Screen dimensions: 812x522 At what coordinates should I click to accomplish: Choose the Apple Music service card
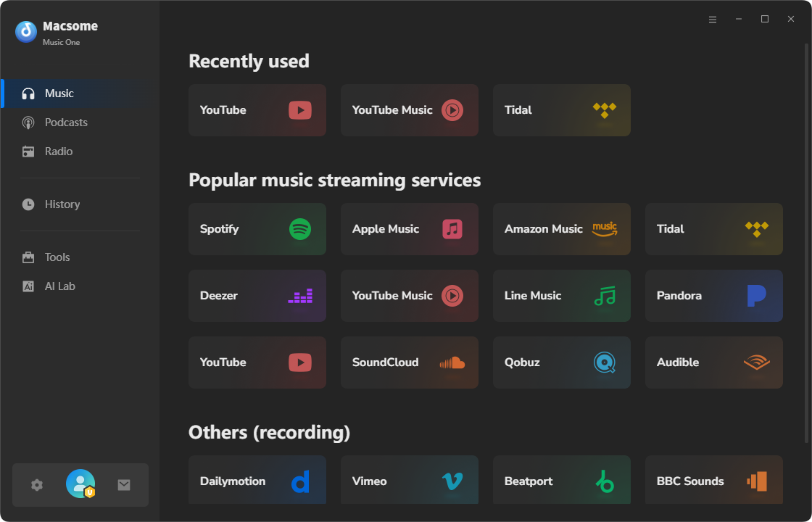tap(410, 229)
